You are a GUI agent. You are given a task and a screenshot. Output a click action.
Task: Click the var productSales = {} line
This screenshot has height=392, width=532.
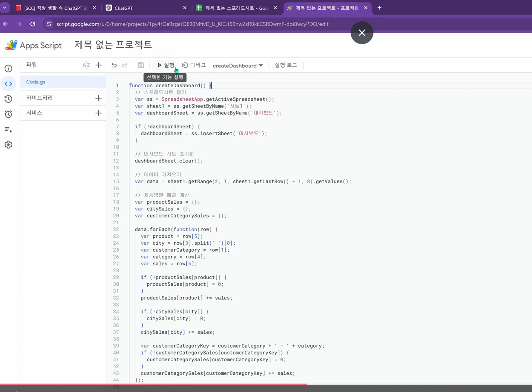(167, 202)
